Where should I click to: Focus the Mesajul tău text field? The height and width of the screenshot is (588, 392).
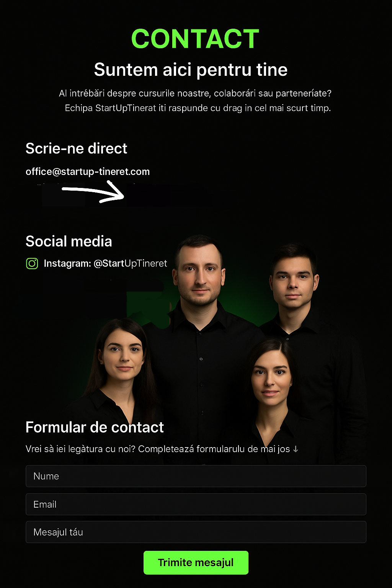[x=196, y=532]
